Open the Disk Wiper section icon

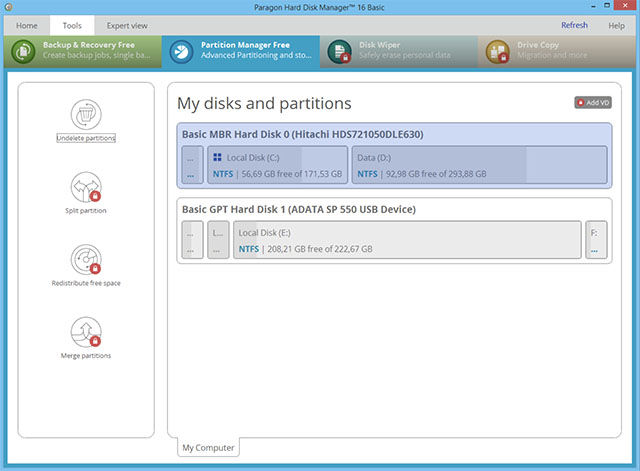pos(341,51)
